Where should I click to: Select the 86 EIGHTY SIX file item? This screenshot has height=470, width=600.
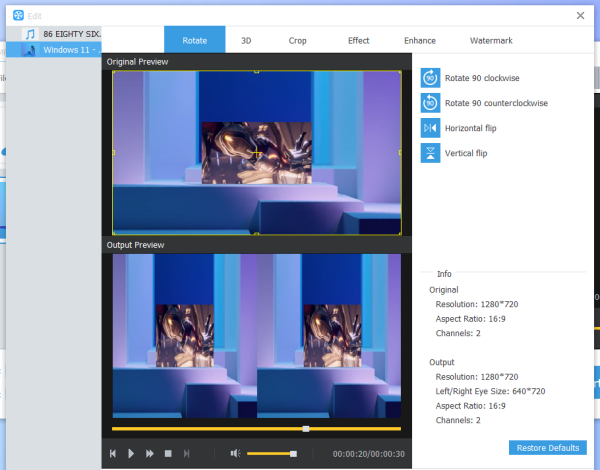coord(54,34)
